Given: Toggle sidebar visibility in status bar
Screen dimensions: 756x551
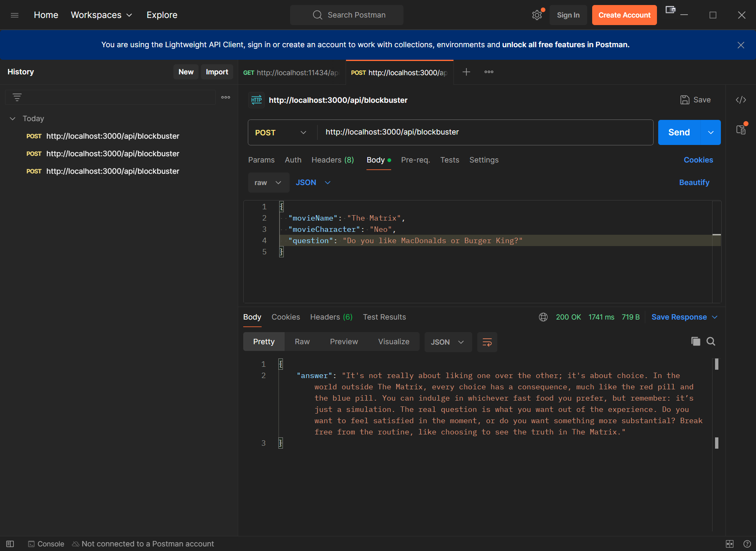Looking at the screenshot, I should pyautogui.click(x=10, y=543).
